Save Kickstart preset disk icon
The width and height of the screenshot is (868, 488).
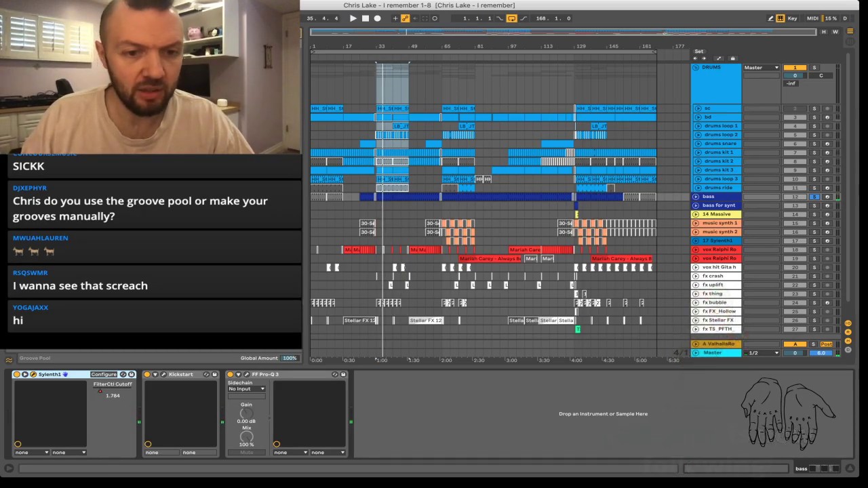(x=214, y=374)
